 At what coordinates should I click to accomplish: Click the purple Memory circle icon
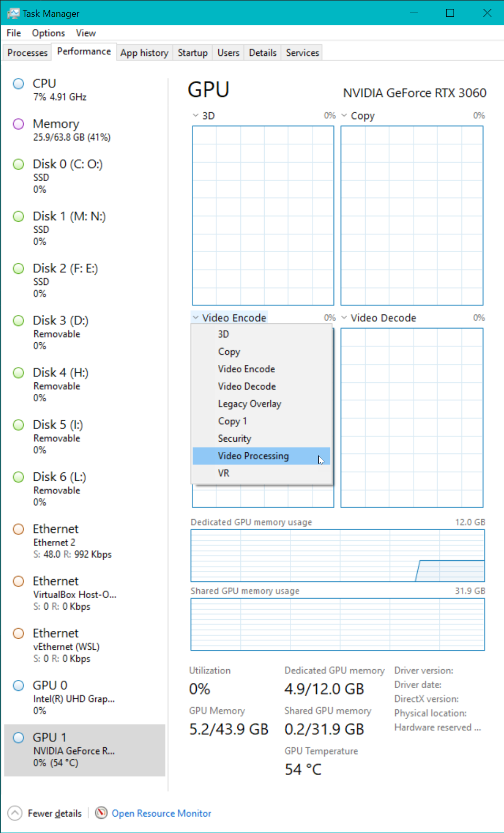click(x=18, y=124)
